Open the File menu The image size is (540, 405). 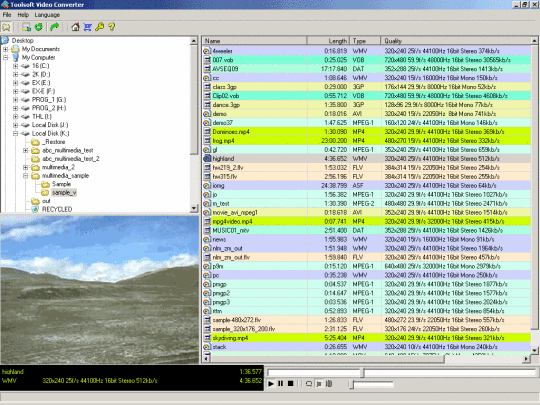click(x=7, y=15)
